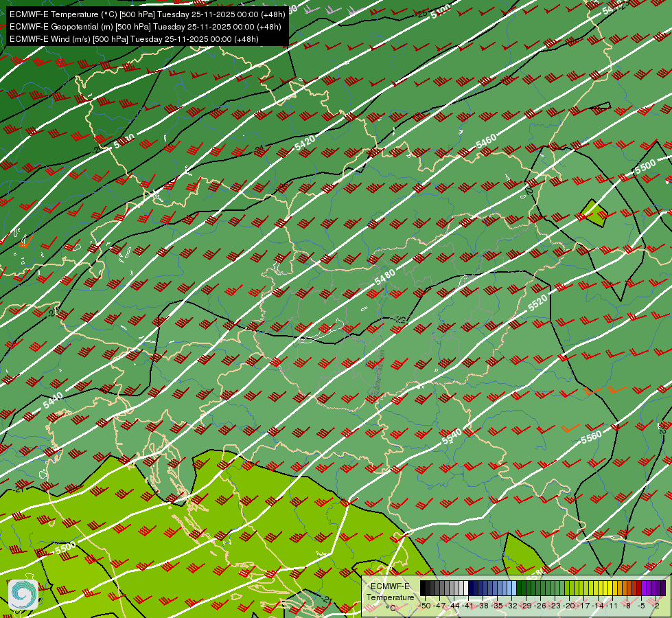Click the -2 value on the temperature scale
Screen dimensions: 672x618
click(656, 606)
